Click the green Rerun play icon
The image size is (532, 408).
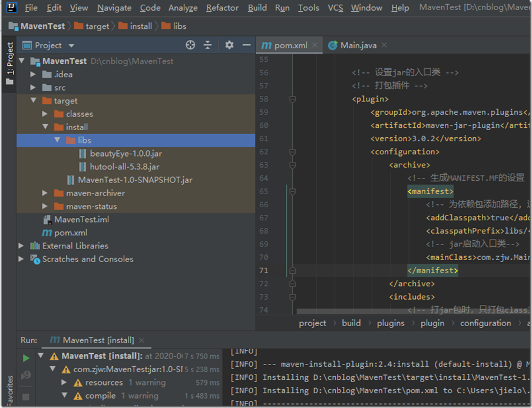pos(26,358)
